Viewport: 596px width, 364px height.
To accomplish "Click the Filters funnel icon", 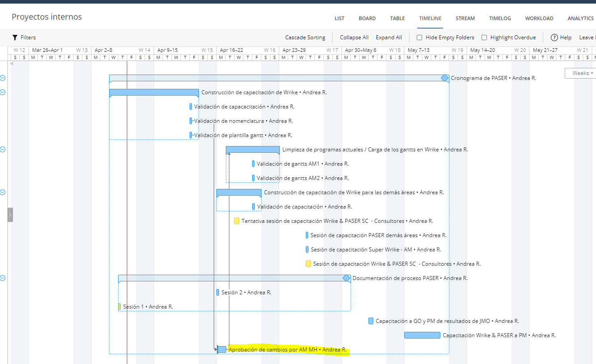I will (15, 38).
